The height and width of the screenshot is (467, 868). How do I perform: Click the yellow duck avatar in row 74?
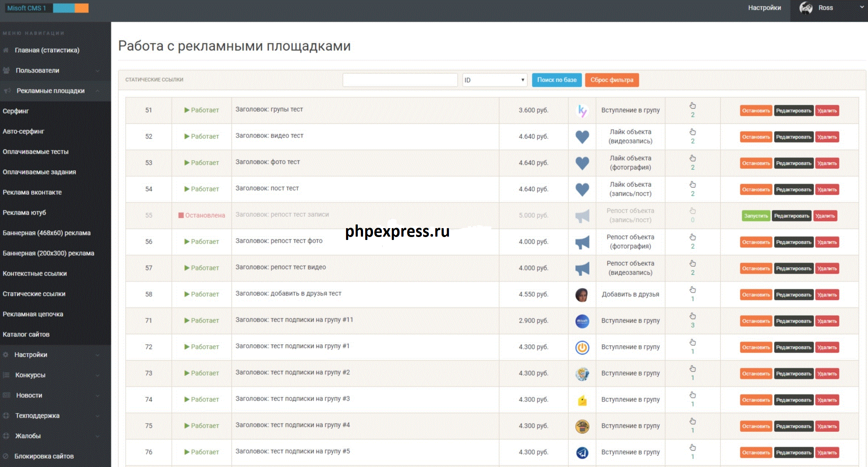[582, 400]
